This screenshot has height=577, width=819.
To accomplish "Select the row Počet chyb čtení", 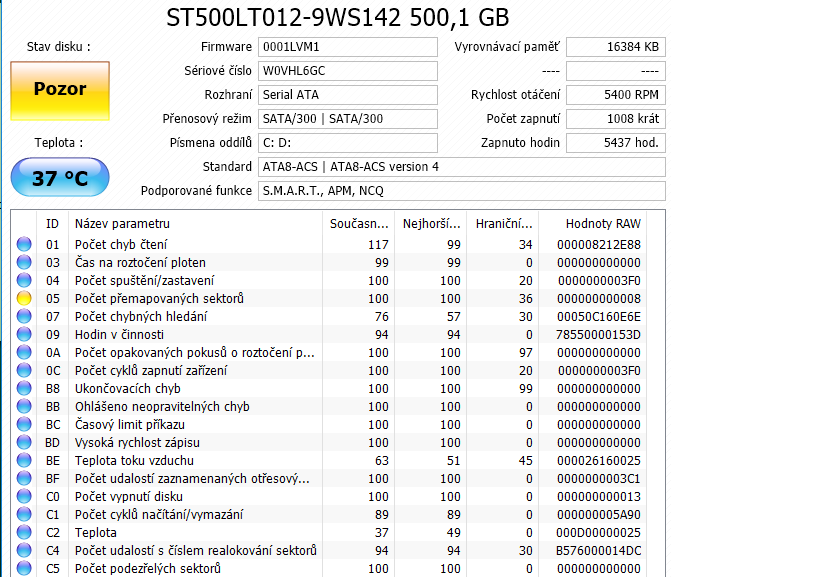I will [x=331, y=244].
